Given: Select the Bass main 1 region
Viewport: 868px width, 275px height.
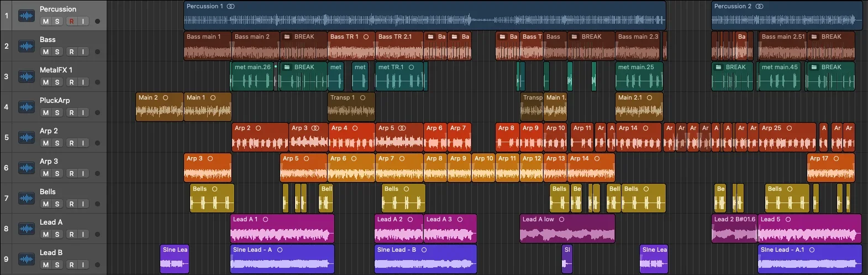Looking at the screenshot, I should pyautogui.click(x=207, y=46).
